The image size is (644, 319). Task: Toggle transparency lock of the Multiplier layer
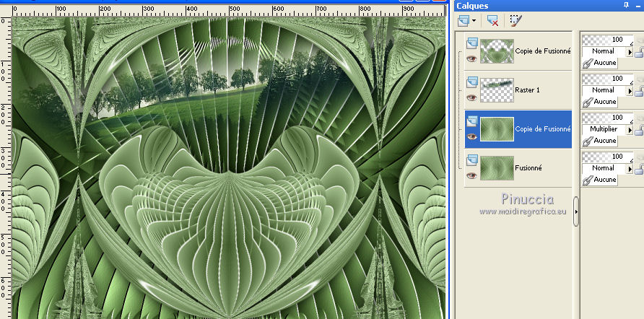pos(639,131)
